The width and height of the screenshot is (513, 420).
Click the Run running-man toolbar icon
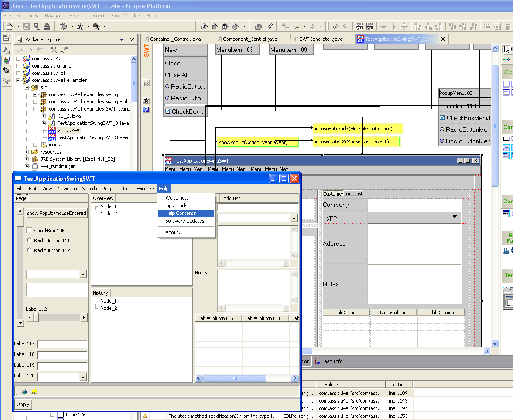click(80, 26)
